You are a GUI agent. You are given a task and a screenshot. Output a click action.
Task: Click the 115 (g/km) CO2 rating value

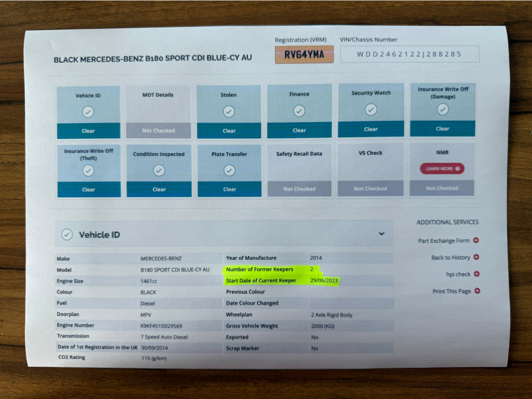pos(154,358)
